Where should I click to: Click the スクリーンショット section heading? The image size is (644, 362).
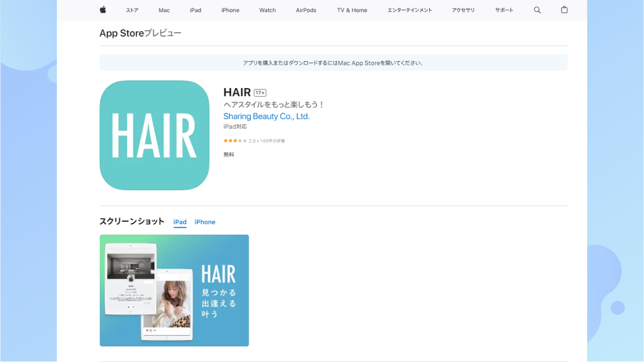pyautogui.click(x=132, y=221)
